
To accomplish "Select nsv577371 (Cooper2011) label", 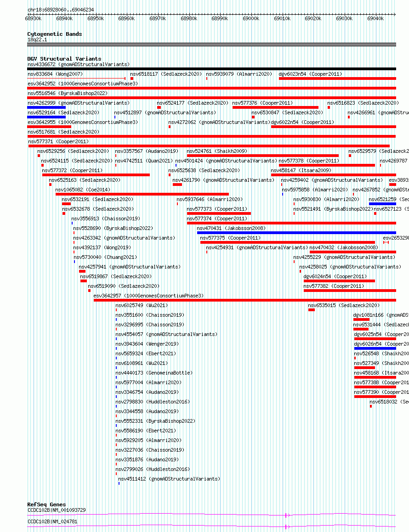I will click(x=58, y=141).
